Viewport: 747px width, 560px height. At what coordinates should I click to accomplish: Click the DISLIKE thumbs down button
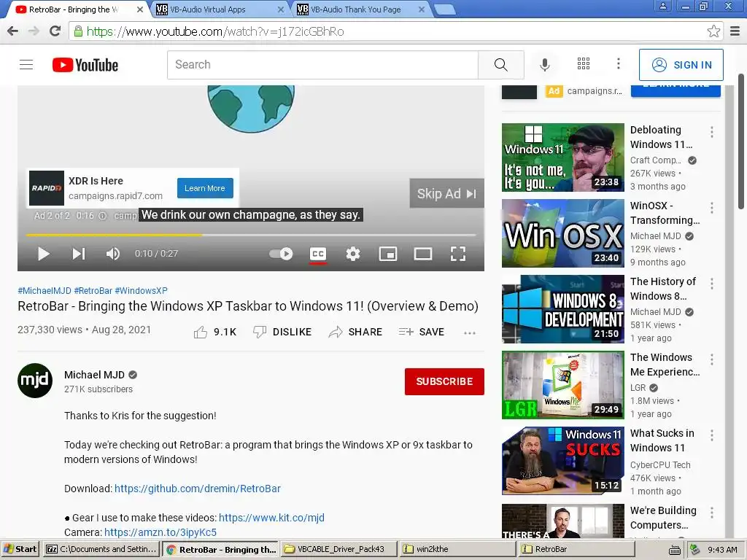(x=282, y=332)
